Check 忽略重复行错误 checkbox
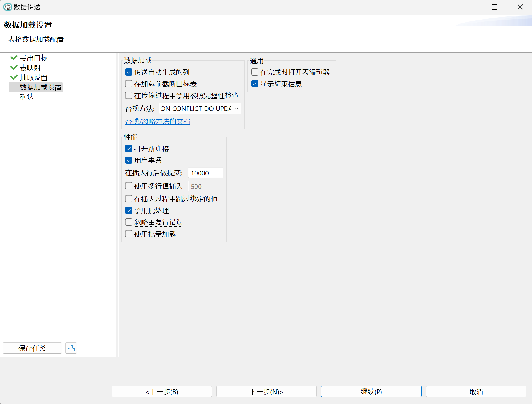Image resolution: width=532 pixels, height=404 pixels. [129, 222]
